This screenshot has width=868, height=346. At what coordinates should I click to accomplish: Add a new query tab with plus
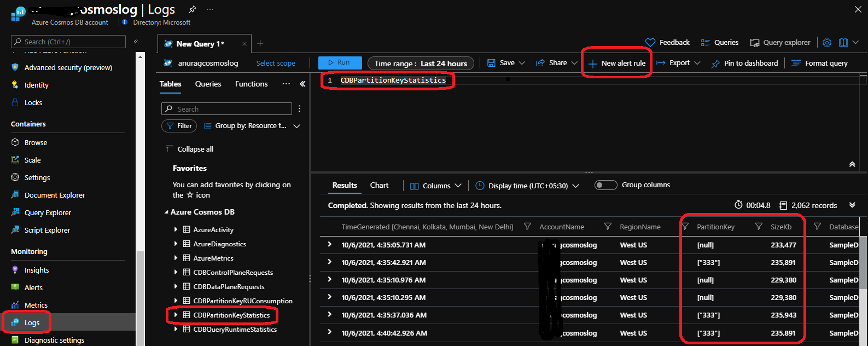tap(260, 43)
